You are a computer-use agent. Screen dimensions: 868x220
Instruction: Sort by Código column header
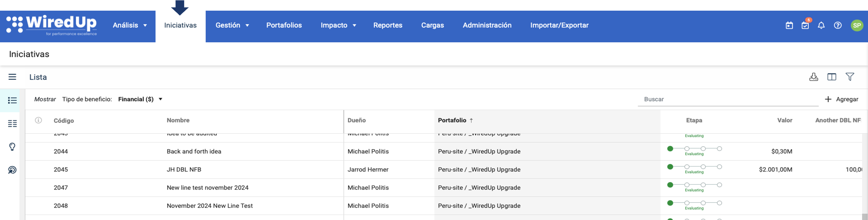click(x=64, y=121)
